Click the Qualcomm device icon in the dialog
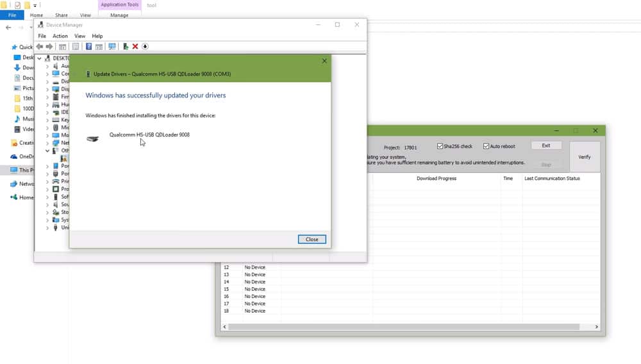This screenshot has height=364, width=641. (93, 139)
